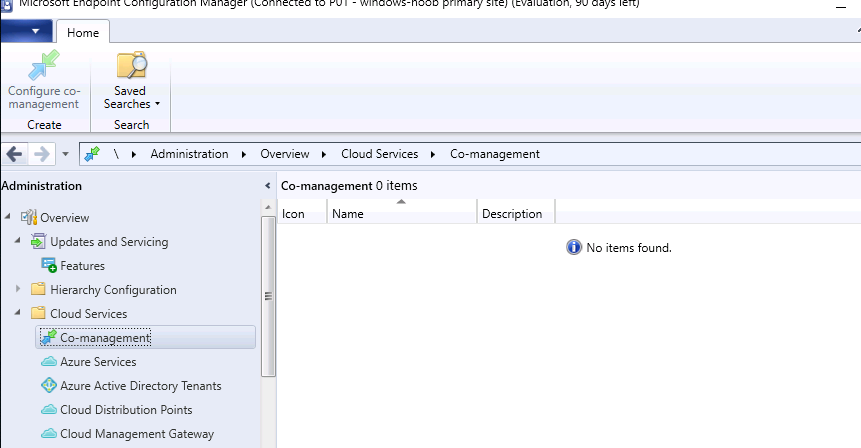Click the Azure Active Directory Tenants icon
This screenshot has width=861, height=448.
point(49,385)
